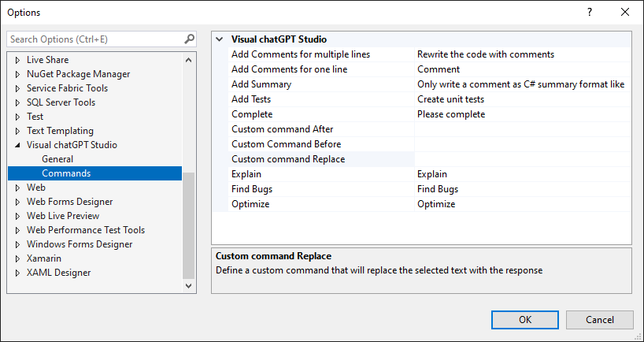Click the help question mark icon
This screenshot has height=342, width=644.
[x=590, y=13]
